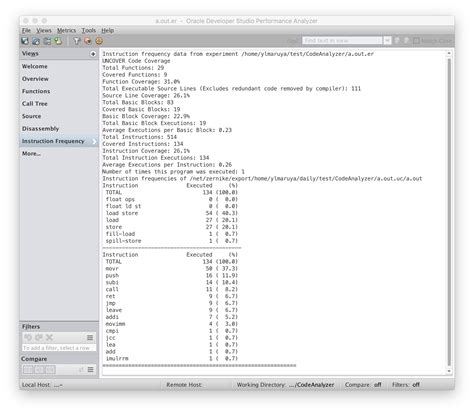Viewport: 474px width, 413px height.
Task: Click the Working Directory status entry
Action: click(x=285, y=385)
